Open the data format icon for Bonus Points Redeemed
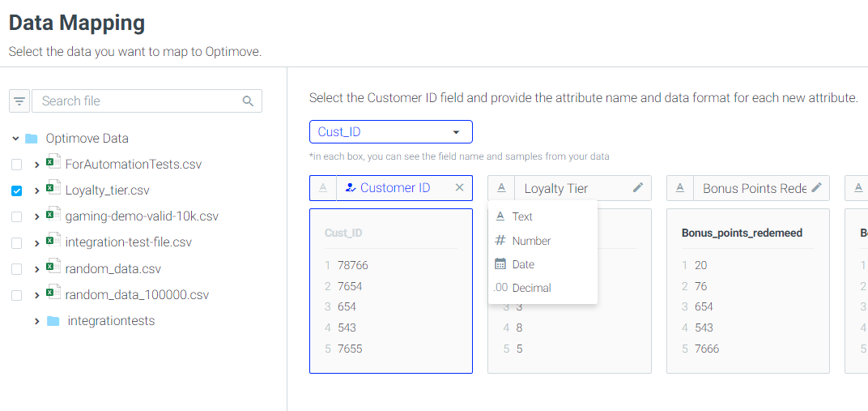Image resolution: width=868 pixels, height=411 pixels. [680, 188]
